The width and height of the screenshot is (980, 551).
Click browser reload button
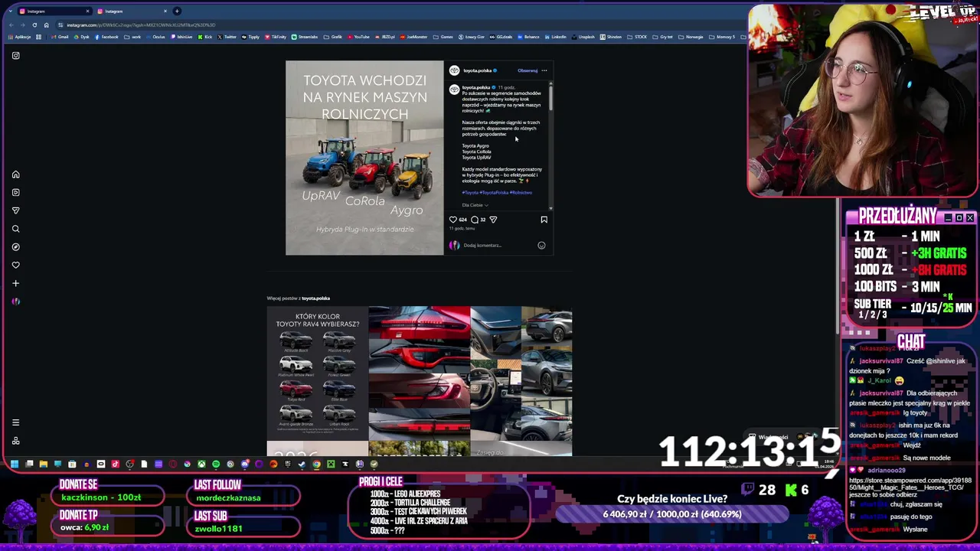(x=34, y=24)
